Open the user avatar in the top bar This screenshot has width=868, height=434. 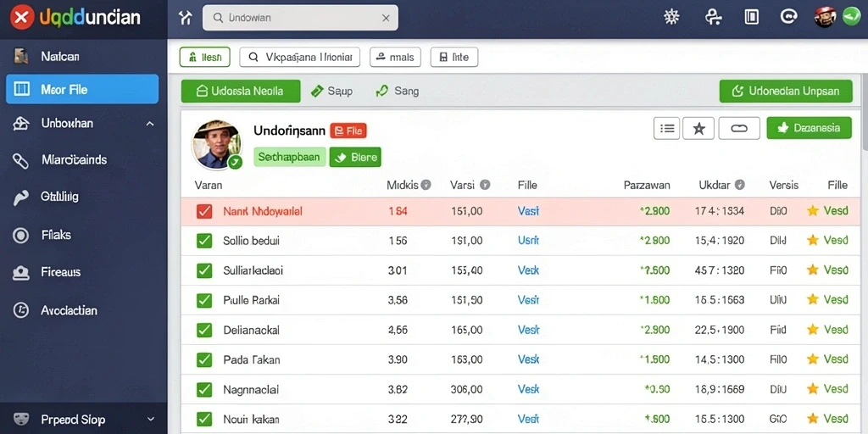[x=825, y=17]
